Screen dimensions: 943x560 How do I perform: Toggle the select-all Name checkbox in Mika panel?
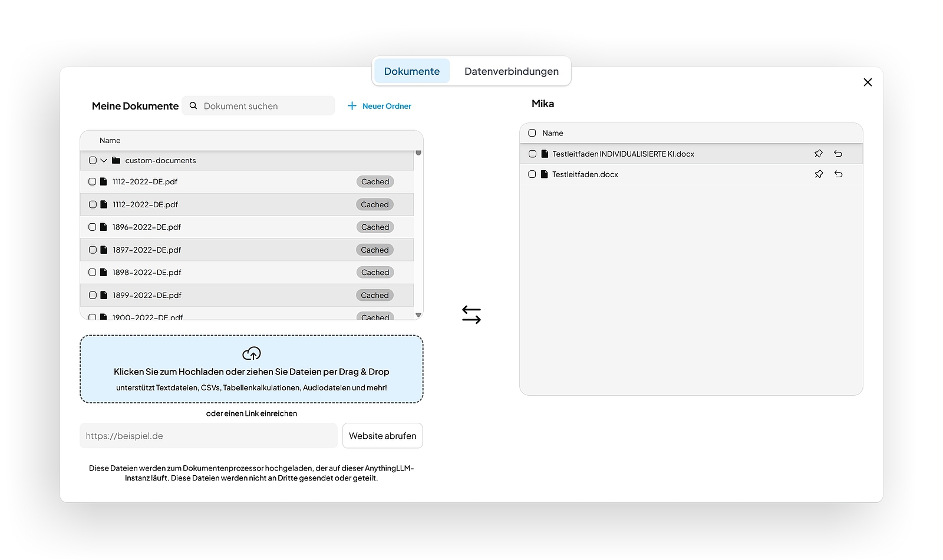point(532,133)
